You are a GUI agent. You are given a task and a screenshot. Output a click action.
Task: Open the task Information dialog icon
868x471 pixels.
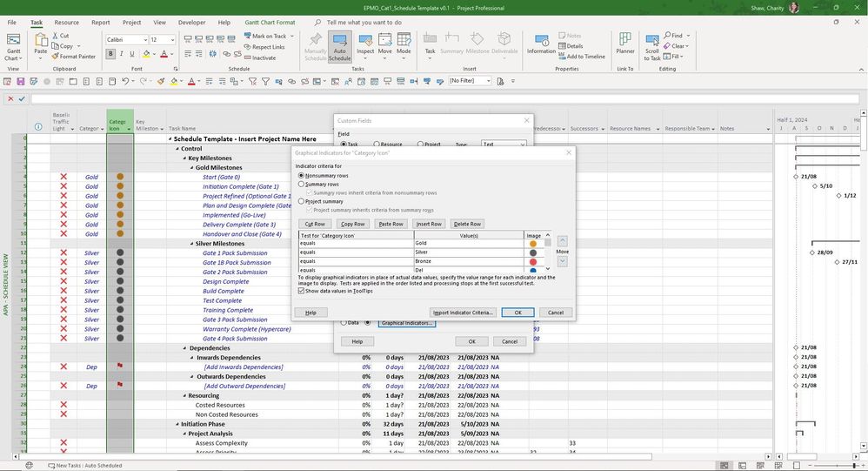tap(541, 40)
